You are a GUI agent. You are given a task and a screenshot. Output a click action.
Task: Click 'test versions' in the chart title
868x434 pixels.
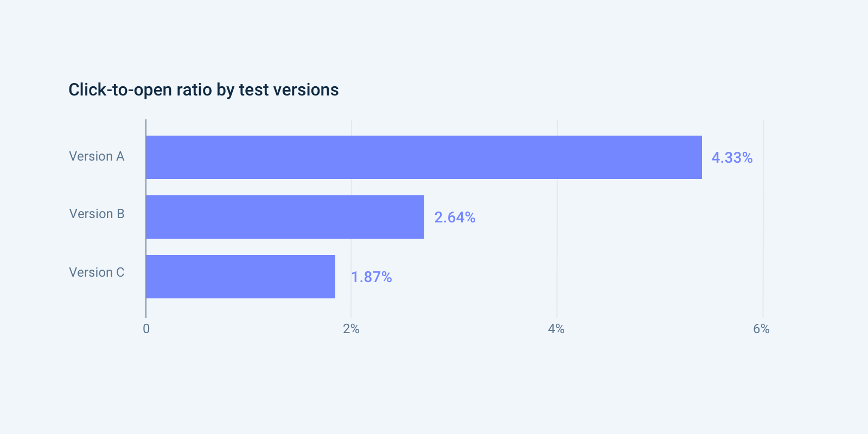click(289, 90)
